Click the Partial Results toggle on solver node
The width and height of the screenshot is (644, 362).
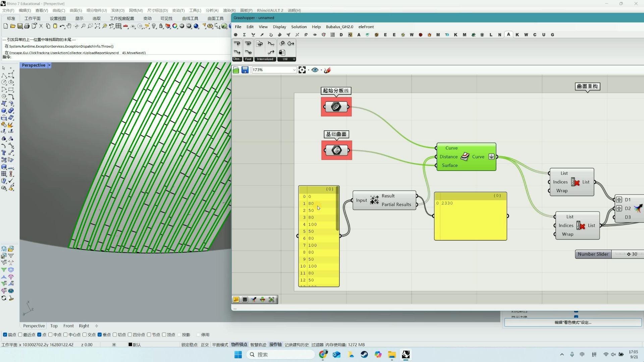pos(416,204)
